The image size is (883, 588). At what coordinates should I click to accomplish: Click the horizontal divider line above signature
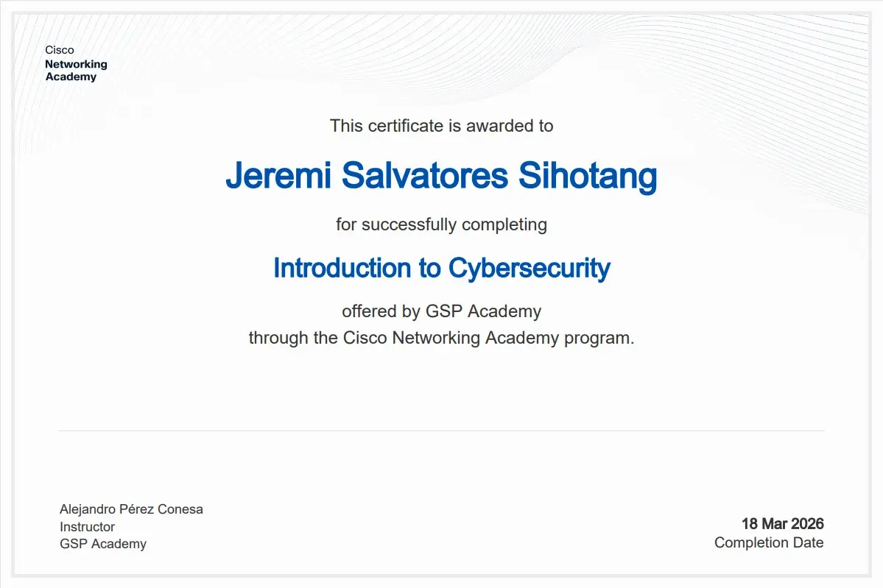click(441, 430)
